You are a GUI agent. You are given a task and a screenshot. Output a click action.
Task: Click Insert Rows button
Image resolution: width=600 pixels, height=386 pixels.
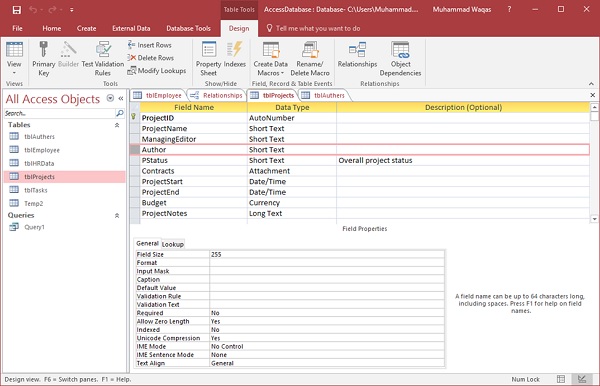point(150,45)
